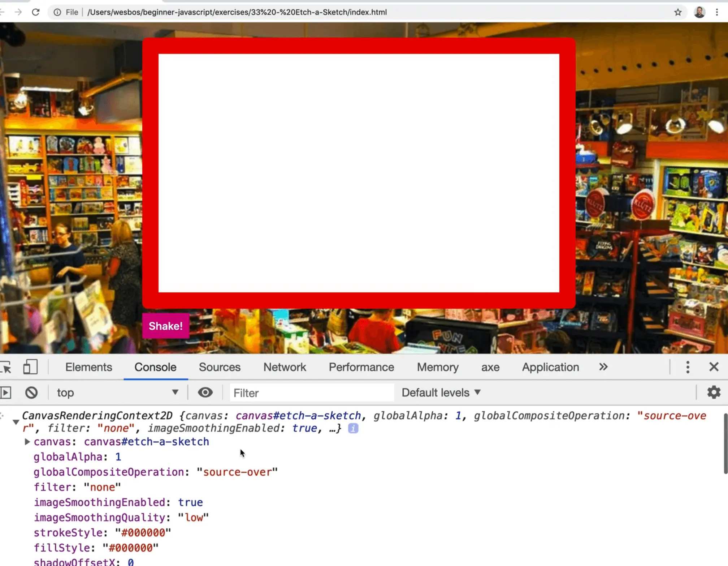This screenshot has width=728, height=566.
Task: Collapse the CanvasRenderingContext2D object
Action: (16, 422)
